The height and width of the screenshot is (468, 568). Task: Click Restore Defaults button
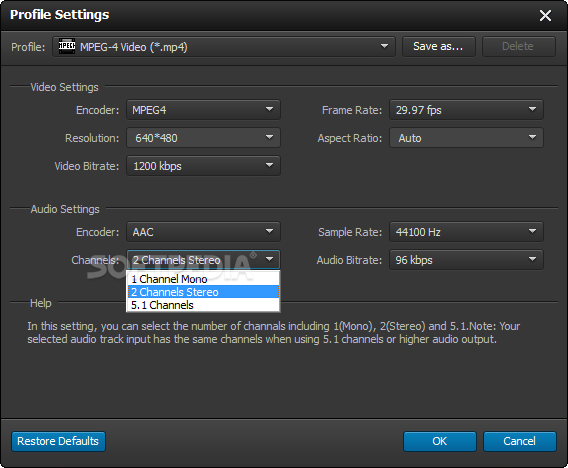(x=58, y=441)
